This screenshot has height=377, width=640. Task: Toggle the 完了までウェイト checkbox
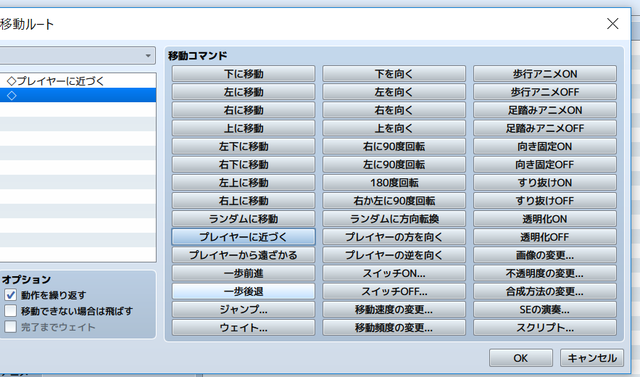coord(10,327)
